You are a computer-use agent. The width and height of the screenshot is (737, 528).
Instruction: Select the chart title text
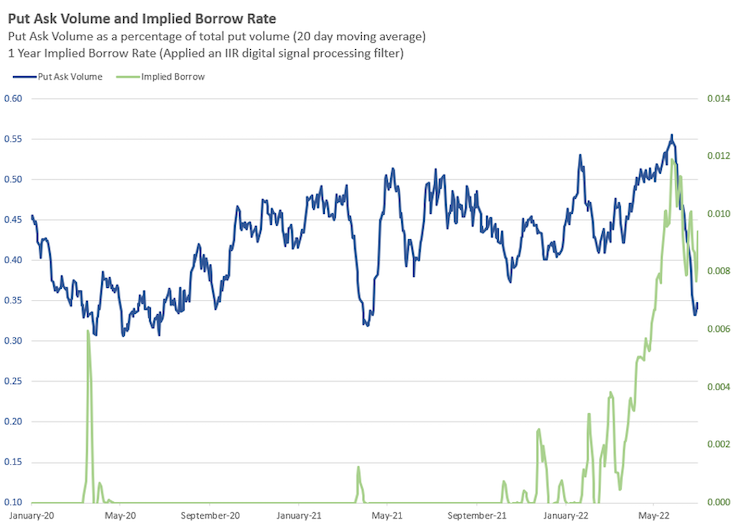click(143, 18)
